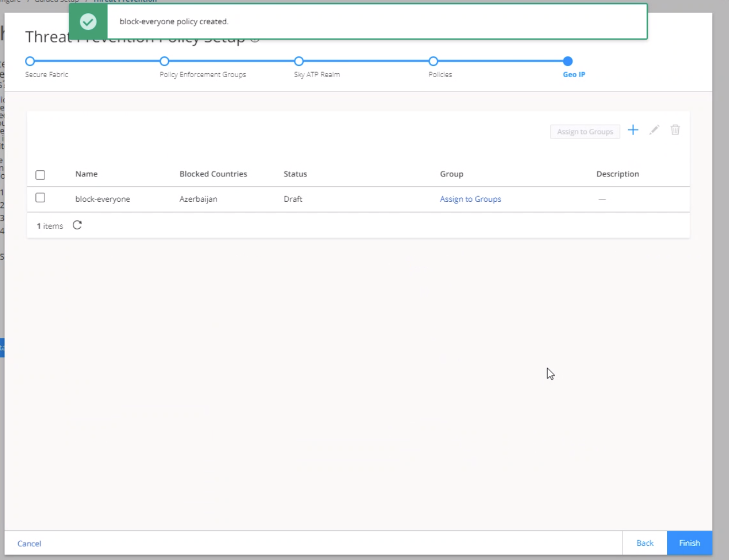Viewport: 729px width, 560px height.
Task: Select all policies with header checkbox
Action: click(40, 175)
